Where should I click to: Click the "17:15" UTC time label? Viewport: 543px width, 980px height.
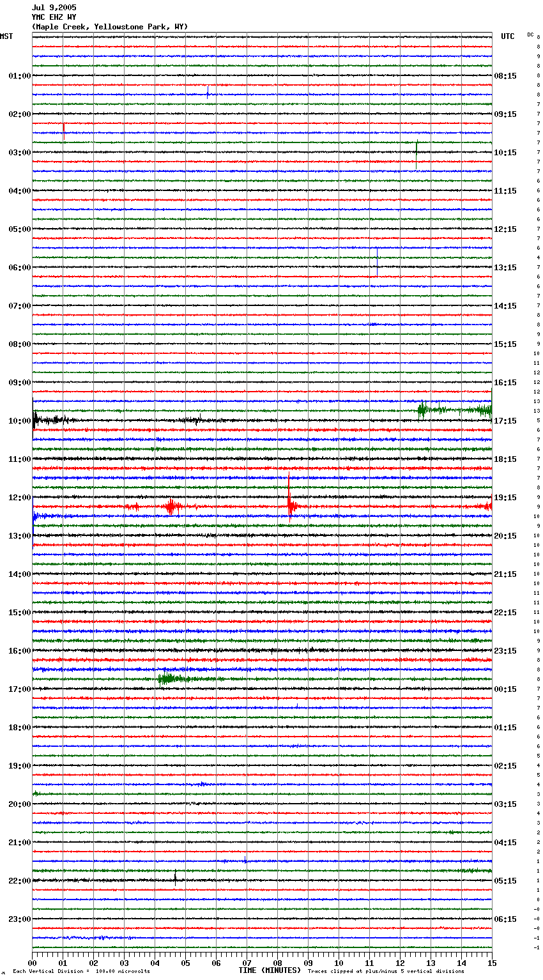tap(505, 421)
